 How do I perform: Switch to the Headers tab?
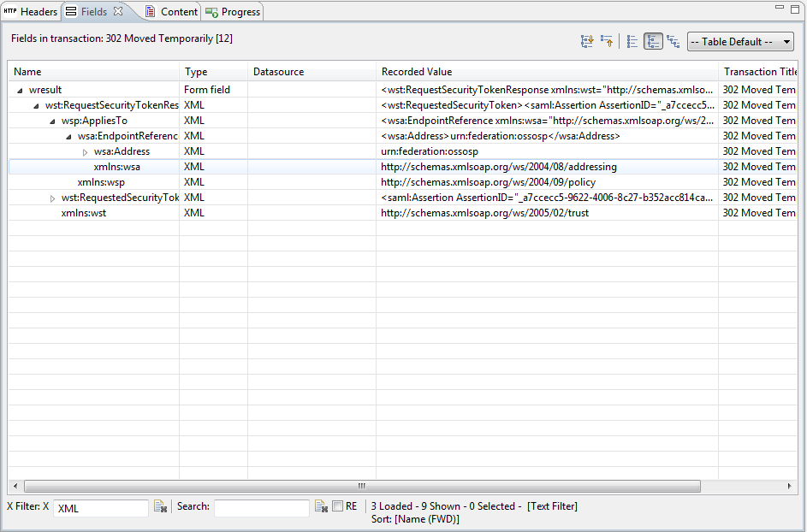click(31, 12)
